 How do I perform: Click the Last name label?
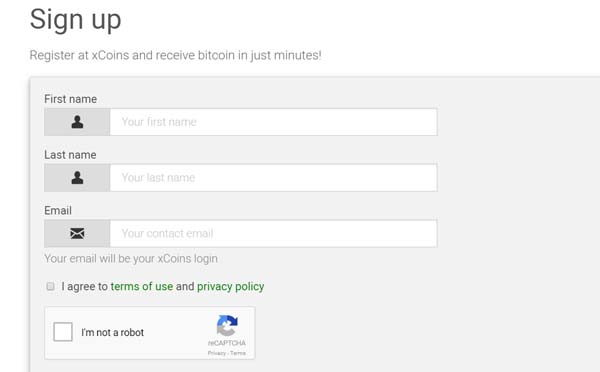coord(70,155)
